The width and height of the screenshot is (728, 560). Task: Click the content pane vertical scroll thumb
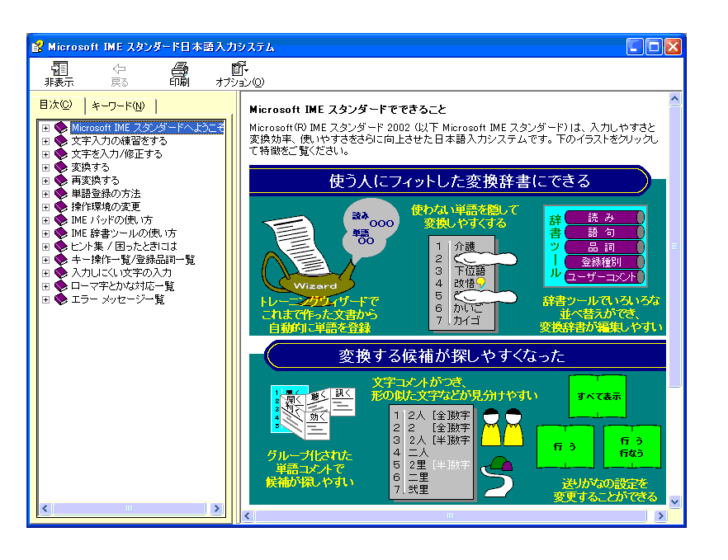(674, 247)
